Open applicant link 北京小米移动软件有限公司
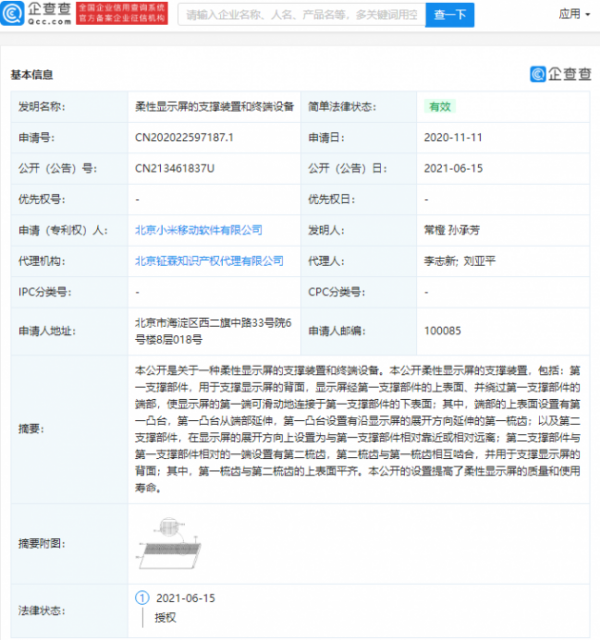Viewport: 600px width, 640px height. pos(198,230)
